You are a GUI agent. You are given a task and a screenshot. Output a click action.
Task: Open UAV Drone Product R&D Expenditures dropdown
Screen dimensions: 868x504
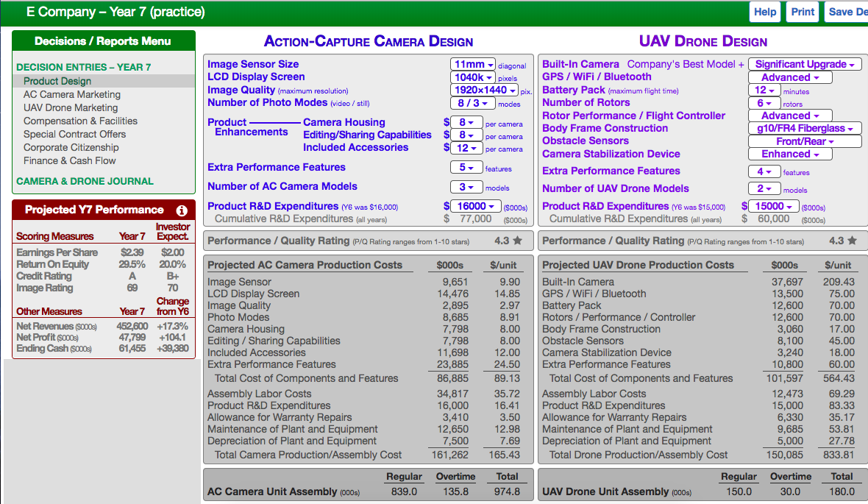(773, 206)
